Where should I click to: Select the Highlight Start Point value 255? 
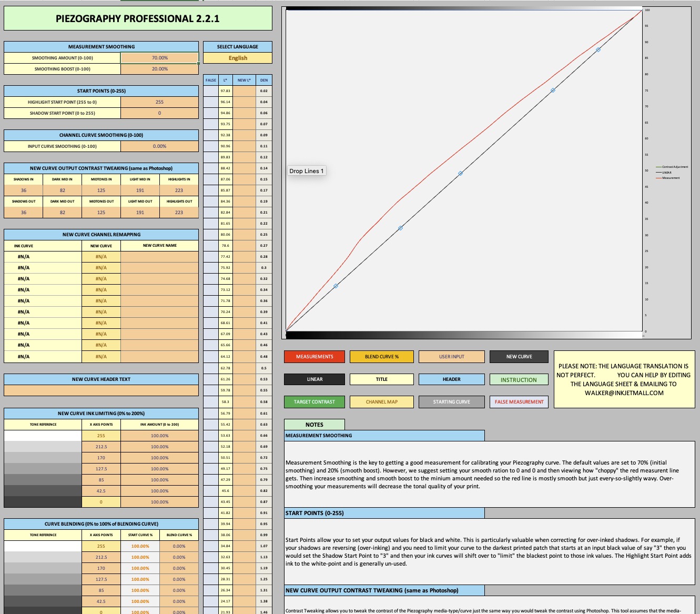(160, 102)
